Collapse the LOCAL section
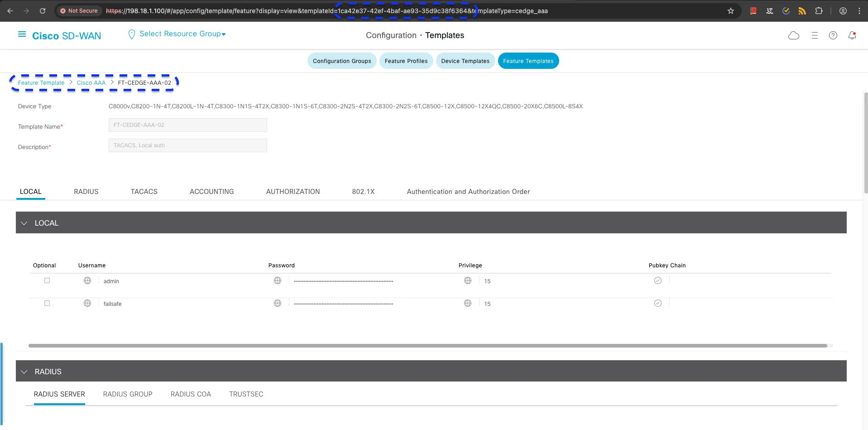 click(24, 222)
